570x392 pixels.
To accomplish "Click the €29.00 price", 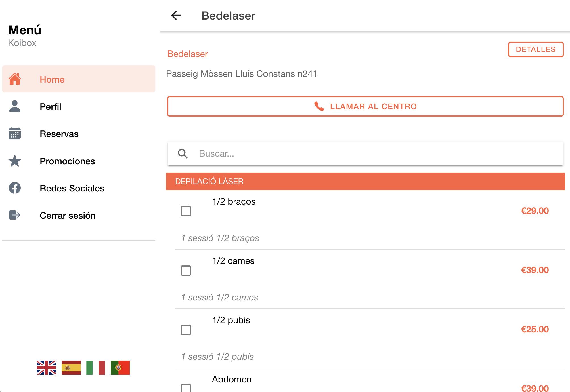I will [535, 211].
